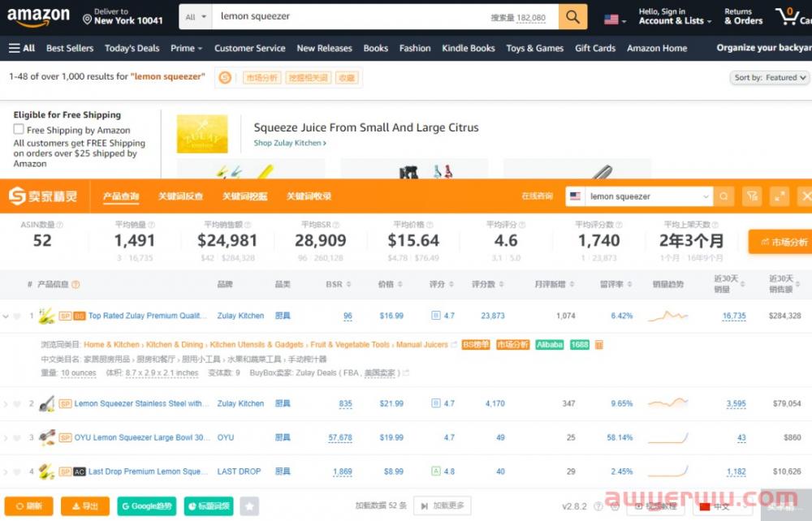Screen dimensions: 812x521
Task: Run the extension search magnifier icon
Action: pos(723,196)
